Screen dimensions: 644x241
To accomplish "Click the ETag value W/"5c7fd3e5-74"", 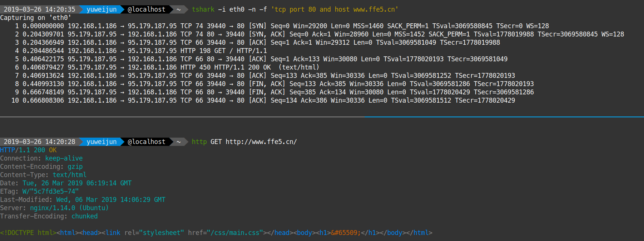I will tap(50, 191).
